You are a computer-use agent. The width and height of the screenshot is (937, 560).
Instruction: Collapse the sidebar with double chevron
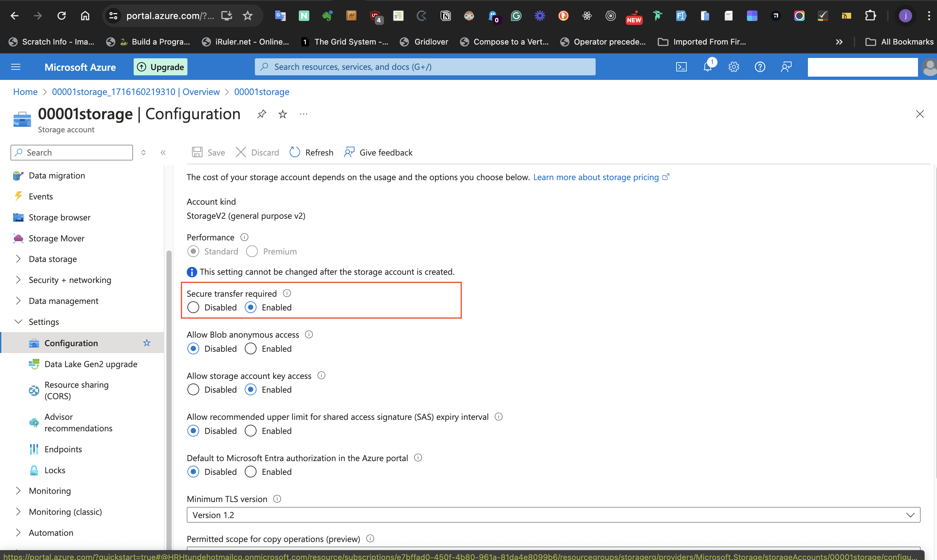[163, 153]
